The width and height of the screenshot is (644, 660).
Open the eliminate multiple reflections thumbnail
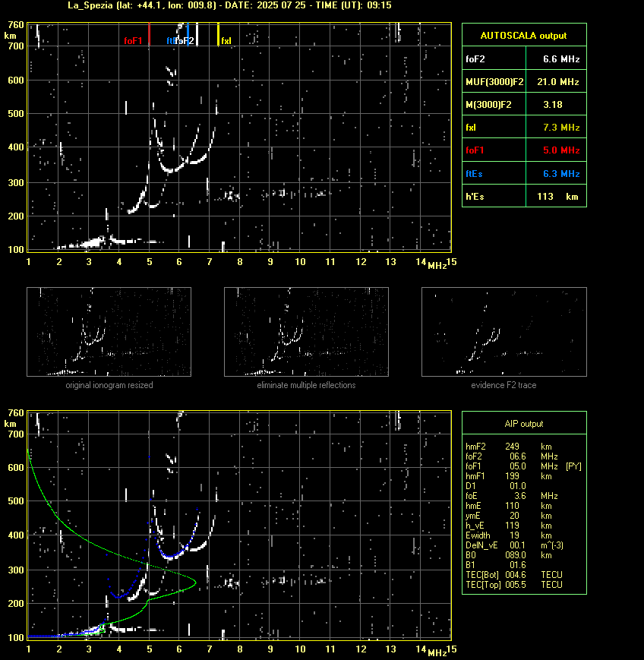[306, 332]
